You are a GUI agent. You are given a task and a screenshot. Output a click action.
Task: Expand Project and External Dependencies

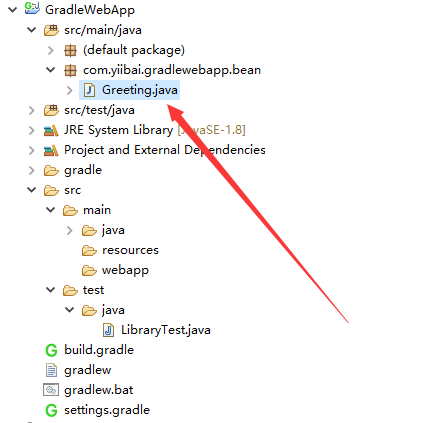point(32,150)
